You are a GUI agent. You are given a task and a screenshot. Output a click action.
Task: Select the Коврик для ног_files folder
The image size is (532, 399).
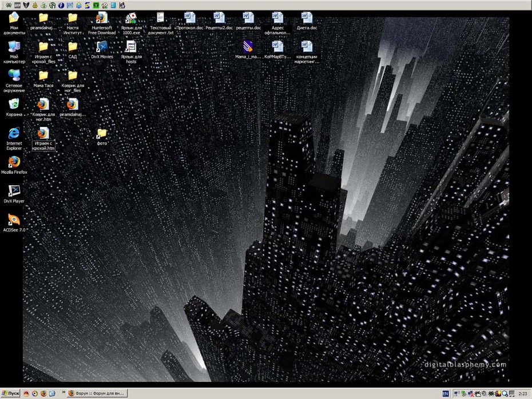72,81
